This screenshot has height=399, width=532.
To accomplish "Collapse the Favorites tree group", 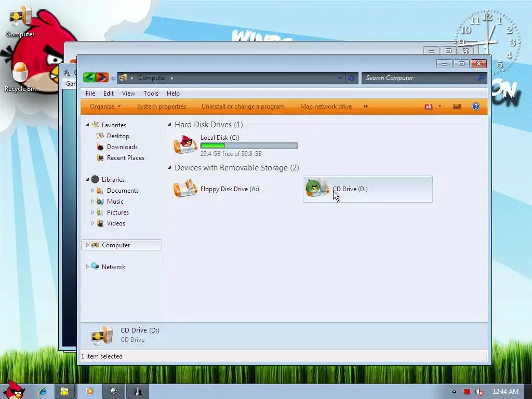I will (x=87, y=125).
